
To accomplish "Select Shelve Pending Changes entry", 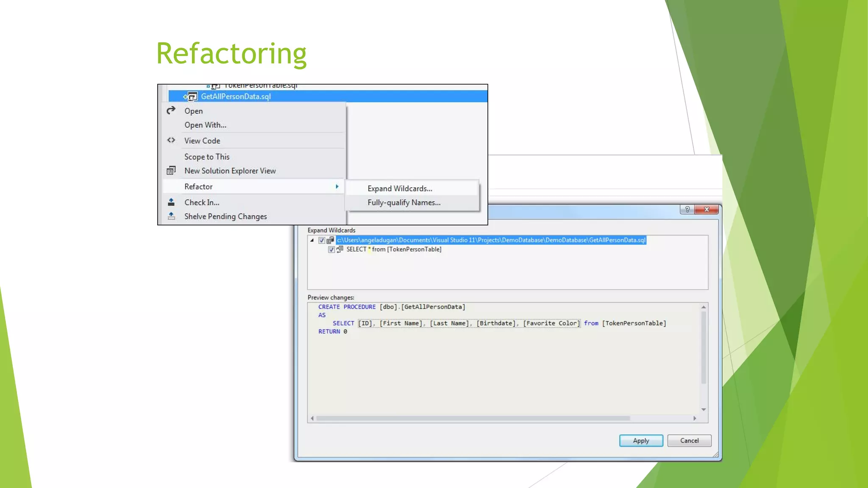I will 225,216.
